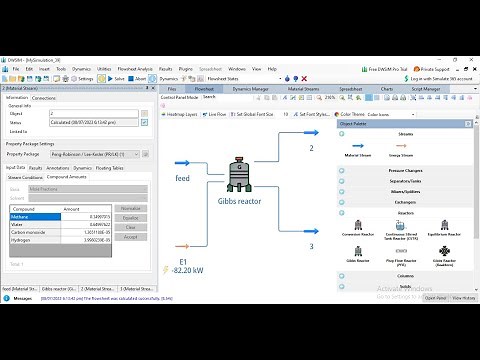Open Property Package dropdown
Viewport: 480px width, 360px height.
pos(95,154)
